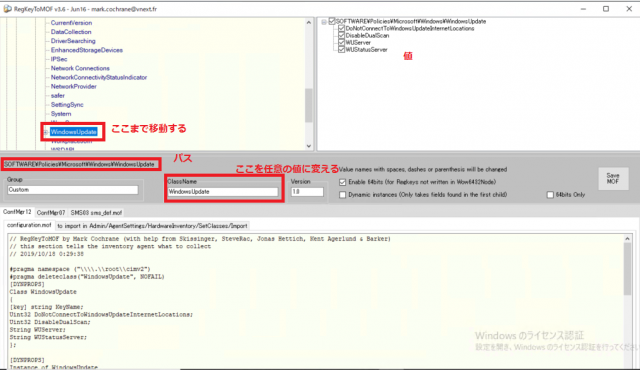Click the Group text field
Image resolution: width=640 pixels, height=370 pixels.
click(73, 190)
